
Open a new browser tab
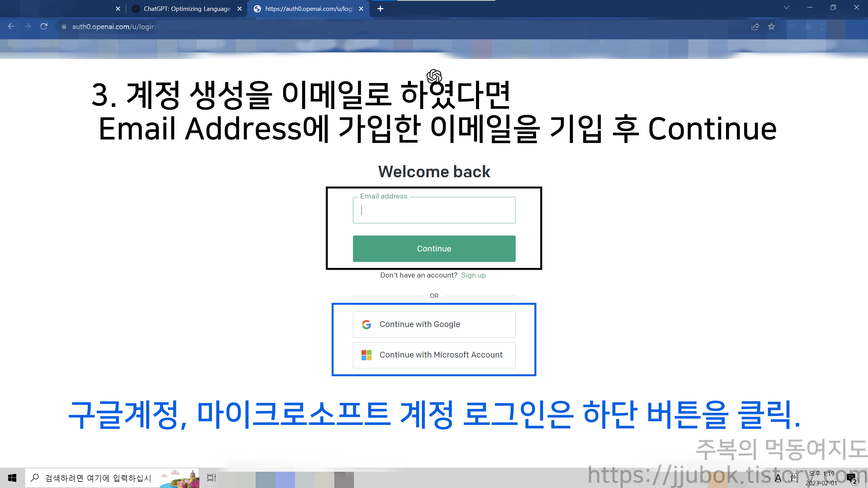pos(380,9)
